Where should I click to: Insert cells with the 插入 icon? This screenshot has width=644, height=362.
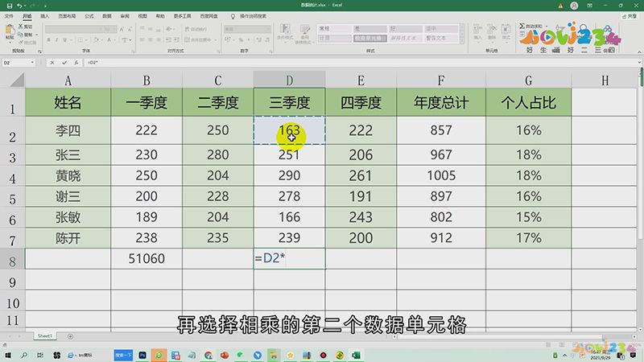(477, 32)
